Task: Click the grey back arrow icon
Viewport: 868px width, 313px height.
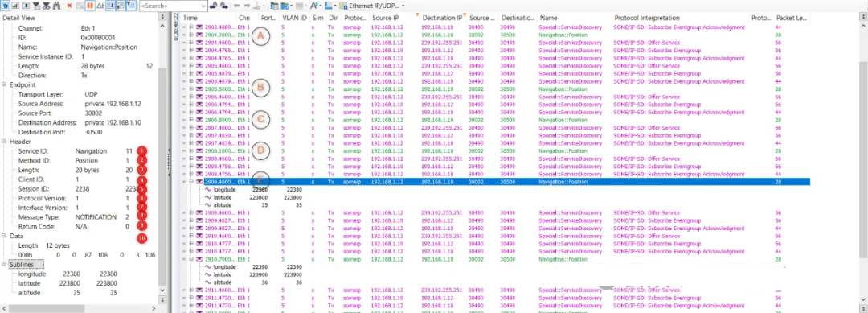Action: (236, 6)
